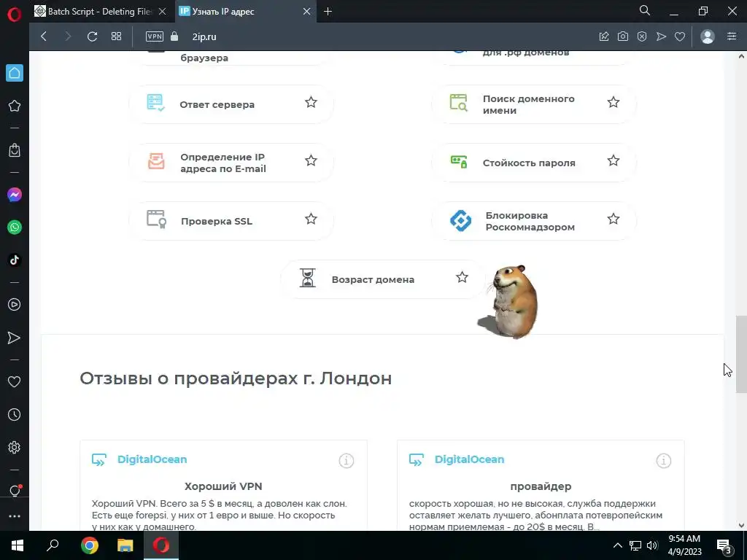747x560 pixels.
Task: Click the hamster mascot image
Action: click(x=511, y=302)
